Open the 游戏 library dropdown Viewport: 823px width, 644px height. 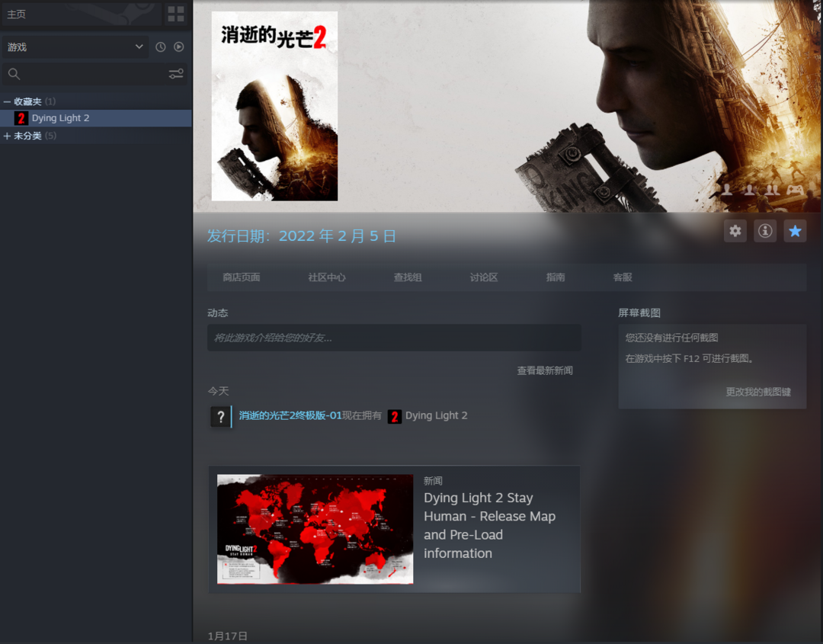[x=75, y=47]
